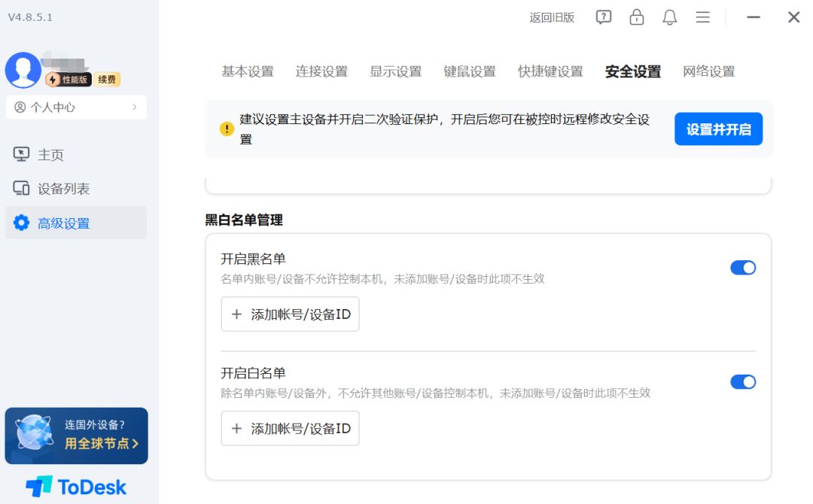
Task: Open the global nodes promotion banner
Action: (x=76, y=436)
